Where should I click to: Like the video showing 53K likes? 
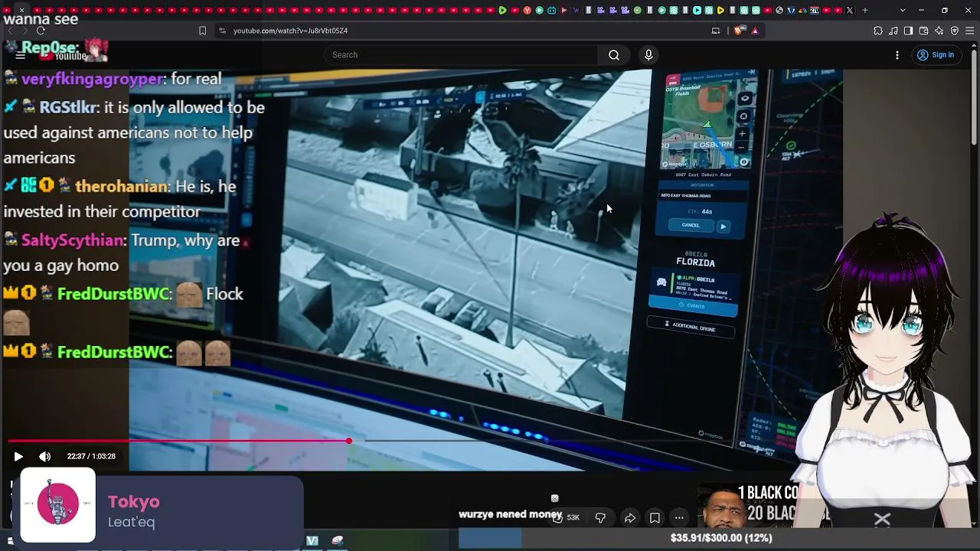(567, 518)
